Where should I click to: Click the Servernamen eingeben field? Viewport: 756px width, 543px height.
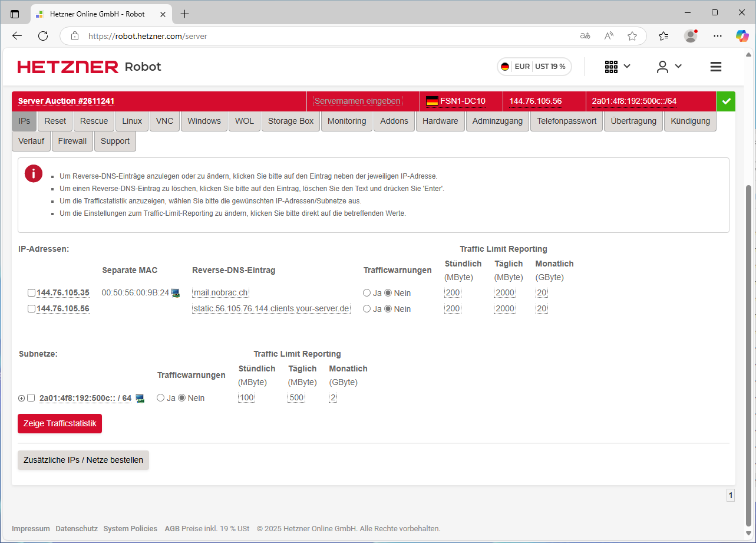358,101
